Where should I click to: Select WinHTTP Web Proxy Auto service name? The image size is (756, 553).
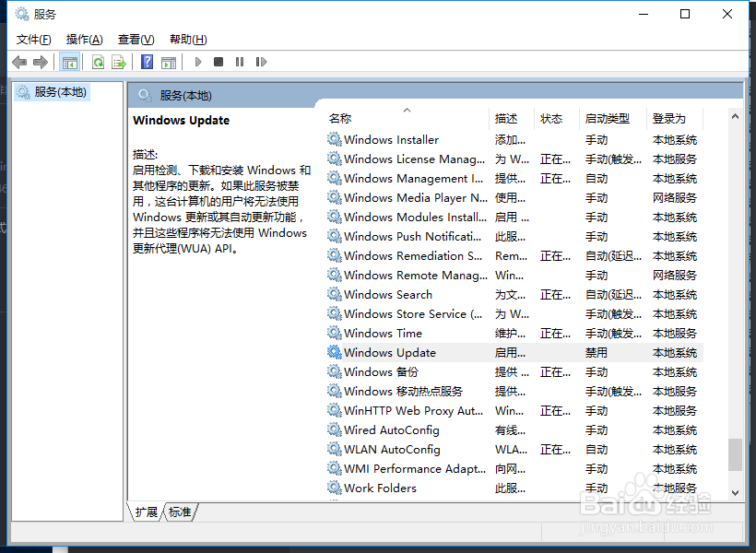413,410
